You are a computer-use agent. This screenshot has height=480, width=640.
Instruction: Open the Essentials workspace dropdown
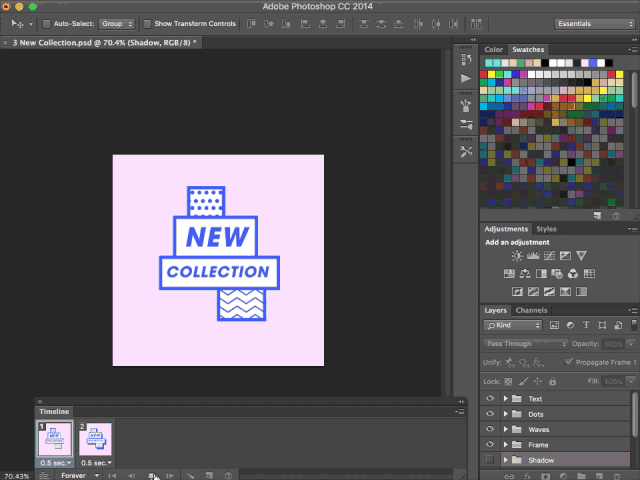pos(594,24)
